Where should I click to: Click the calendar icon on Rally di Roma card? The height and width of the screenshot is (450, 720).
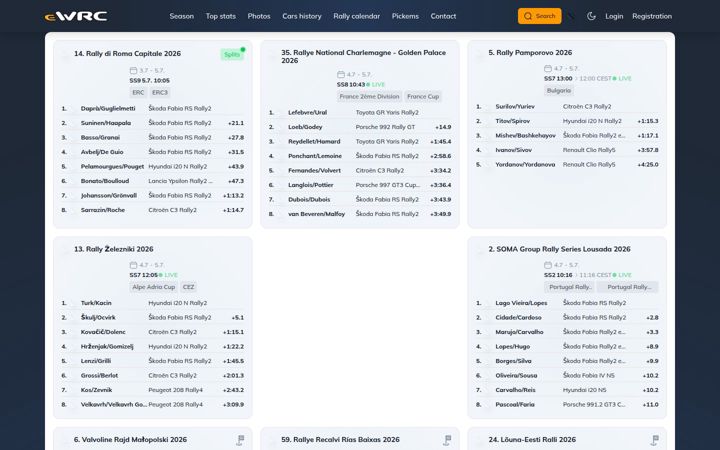pos(133,70)
